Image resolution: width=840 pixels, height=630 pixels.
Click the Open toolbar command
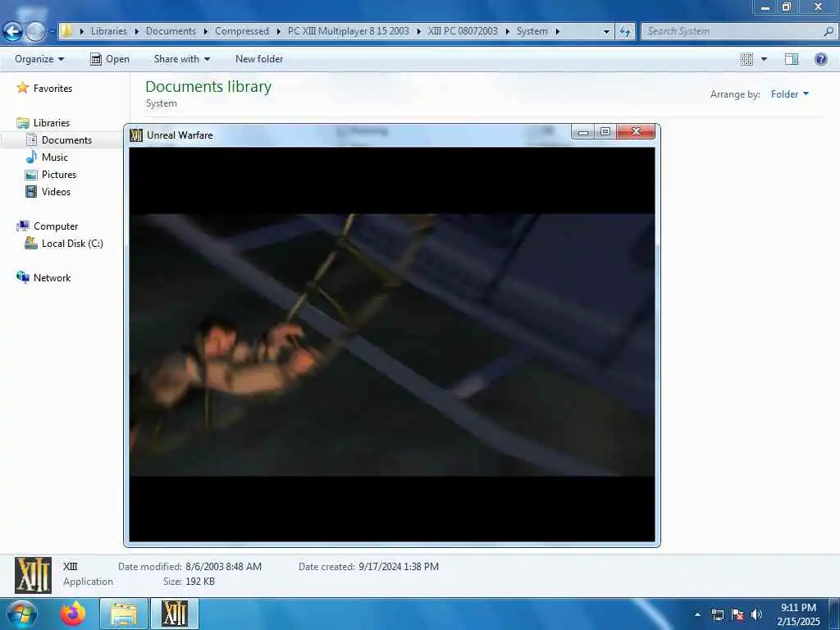coord(110,59)
